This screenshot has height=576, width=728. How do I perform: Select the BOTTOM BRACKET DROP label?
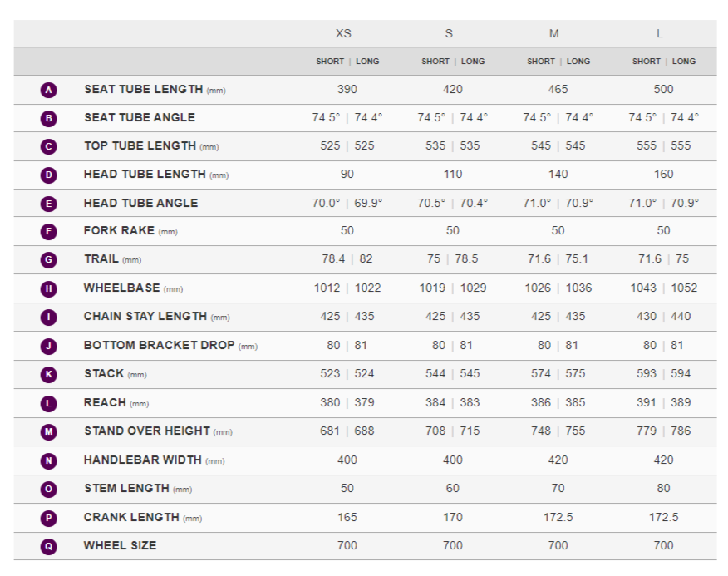(159, 345)
